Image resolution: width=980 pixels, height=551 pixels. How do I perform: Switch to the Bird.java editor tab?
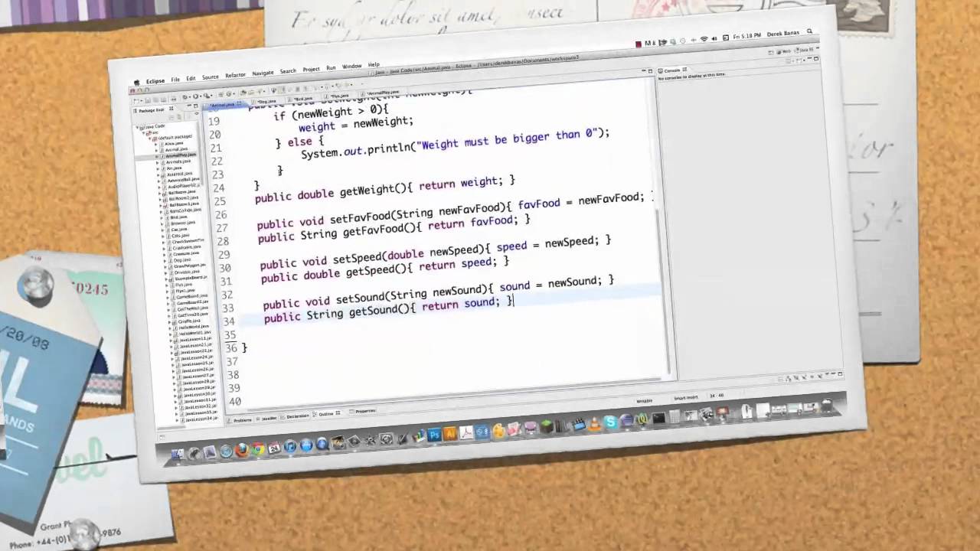click(303, 99)
